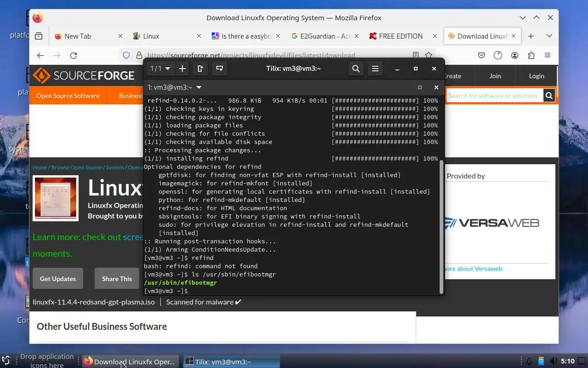The height and width of the screenshot is (368, 588).
Task: Click Login in the SourceForge header
Action: point(537,76)
